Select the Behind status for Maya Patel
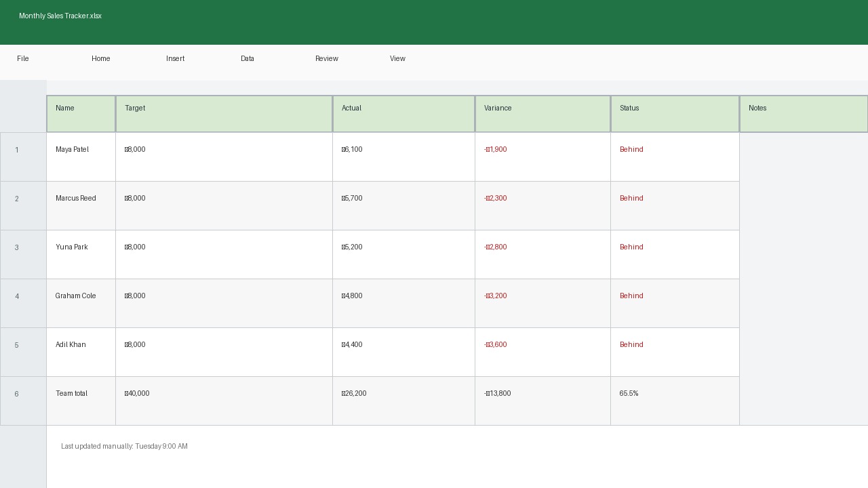 (x=675, y=157)
